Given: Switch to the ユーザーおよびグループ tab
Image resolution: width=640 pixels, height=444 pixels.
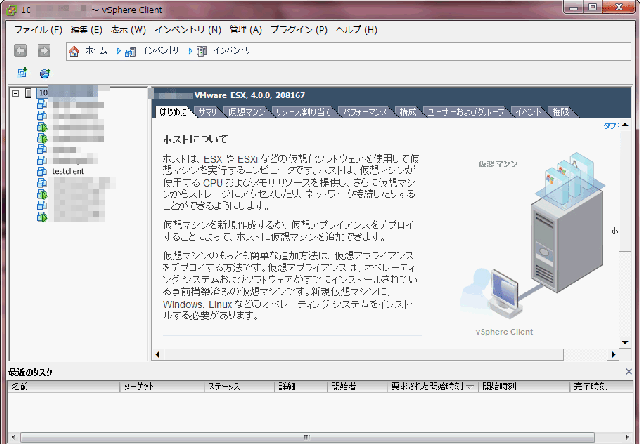Looking at the screenshot, I should pos(465,112).
